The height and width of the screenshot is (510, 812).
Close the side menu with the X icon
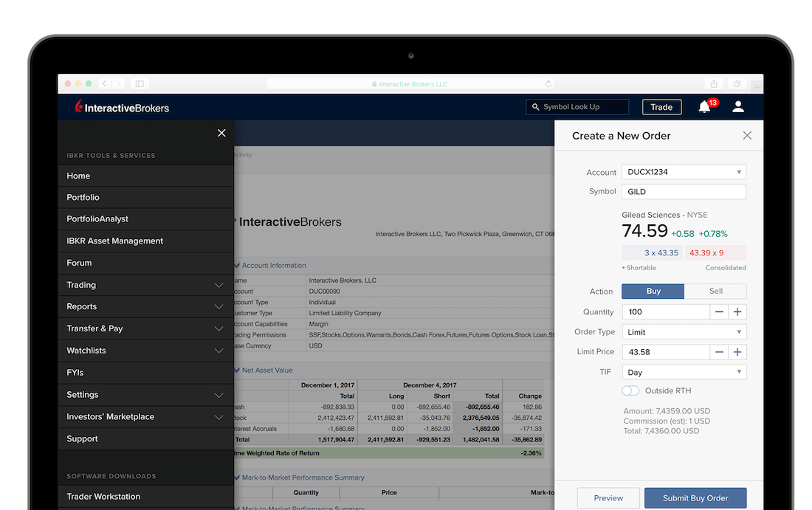coord(221,133)
